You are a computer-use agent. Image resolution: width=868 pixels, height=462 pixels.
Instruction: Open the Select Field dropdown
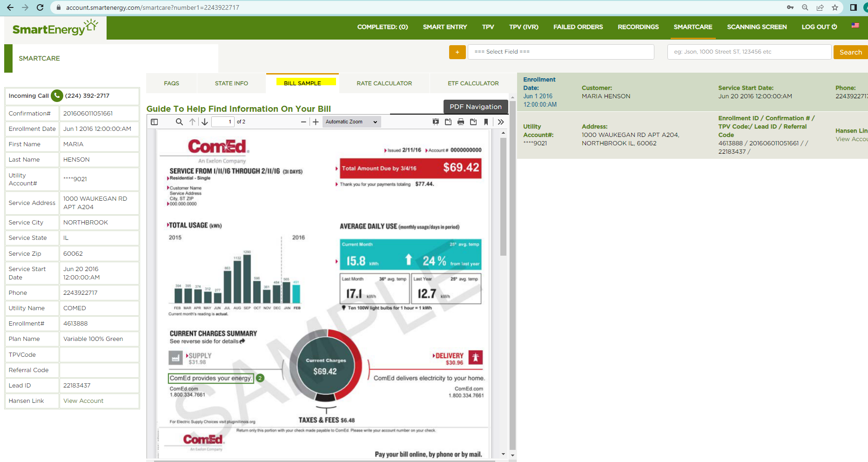[x=560, y=52]
